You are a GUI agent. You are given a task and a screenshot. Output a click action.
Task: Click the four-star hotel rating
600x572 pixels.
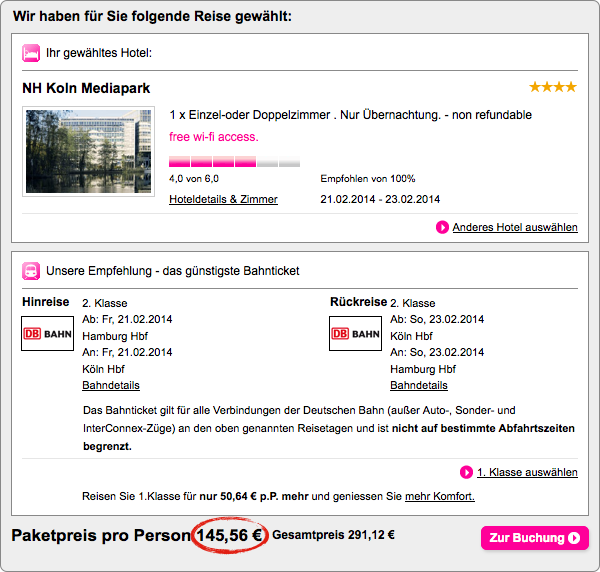(553, 87)
